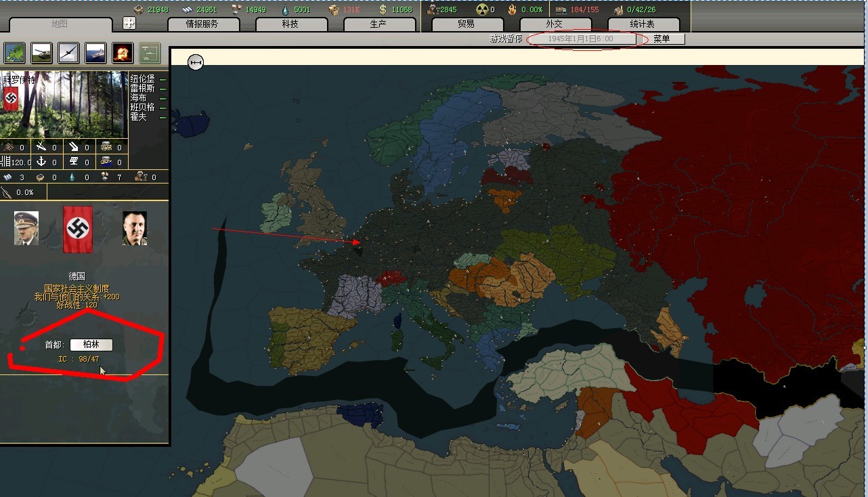868x497 pixels.
Task: Click the 柏林 capital button
Action: 91,345
